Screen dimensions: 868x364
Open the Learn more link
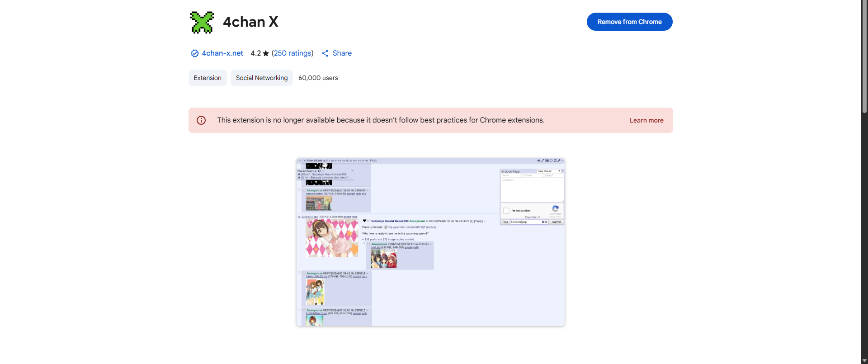point(646,120)
